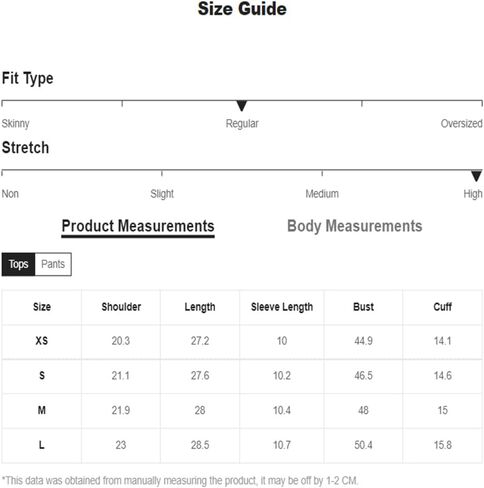Click the Medium stretch label
The image size is (484, 488).
(x=322, y=194)
